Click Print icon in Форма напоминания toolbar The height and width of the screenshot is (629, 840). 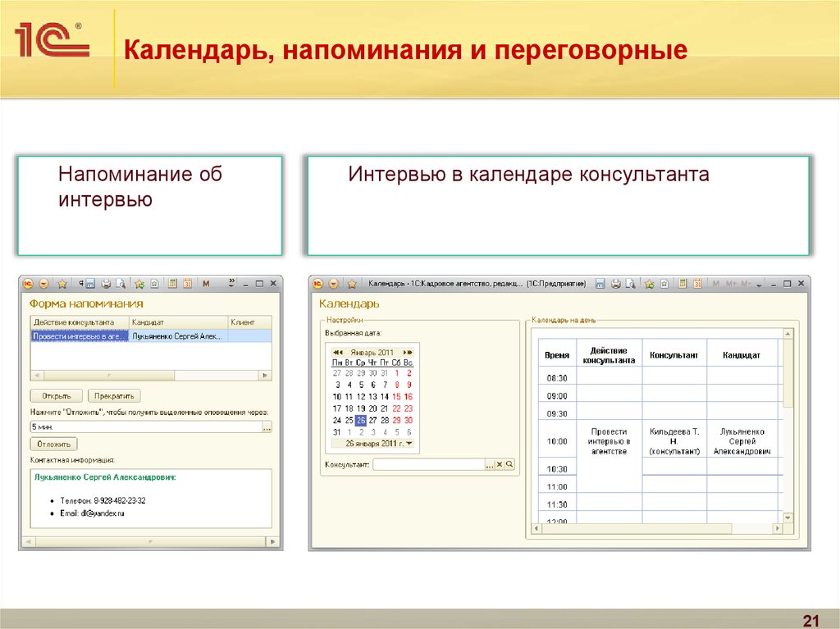coord(105,284)
